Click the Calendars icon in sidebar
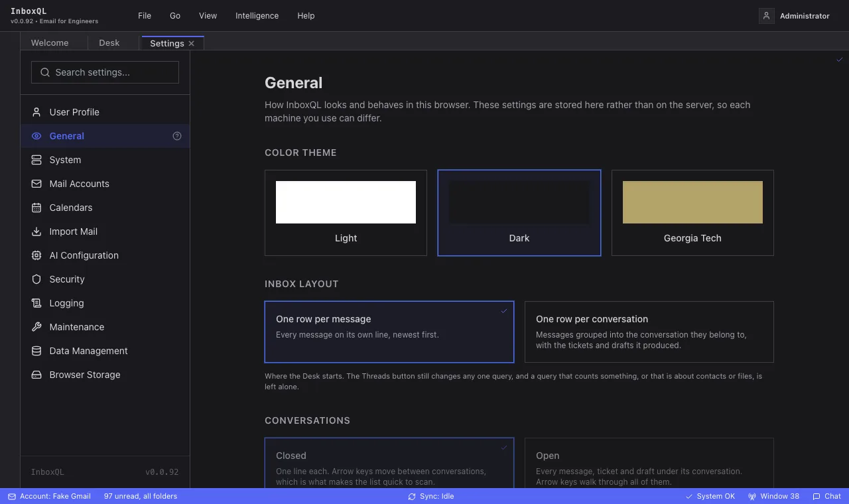849x504 pixels. 36,208
